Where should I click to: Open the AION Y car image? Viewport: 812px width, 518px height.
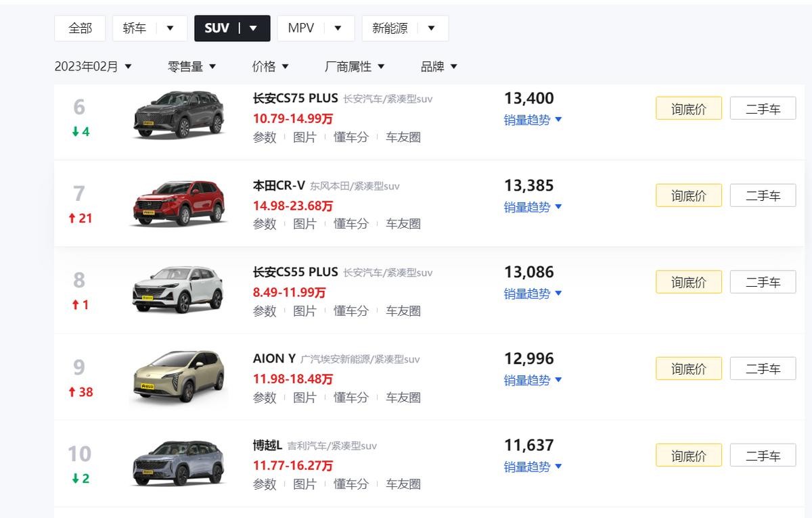point(179,376)
